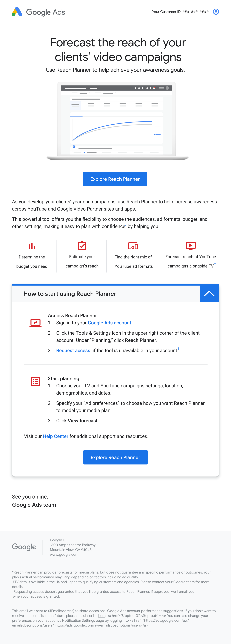This screenshot has height=644, width=231.
Task: Click the Your Customer ID text
Action: (180, 12)
